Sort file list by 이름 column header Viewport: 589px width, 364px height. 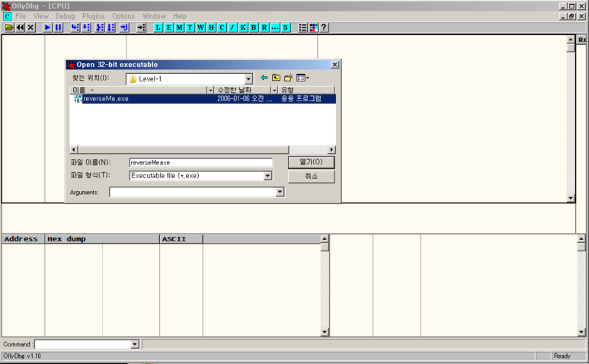pos(138,90)
